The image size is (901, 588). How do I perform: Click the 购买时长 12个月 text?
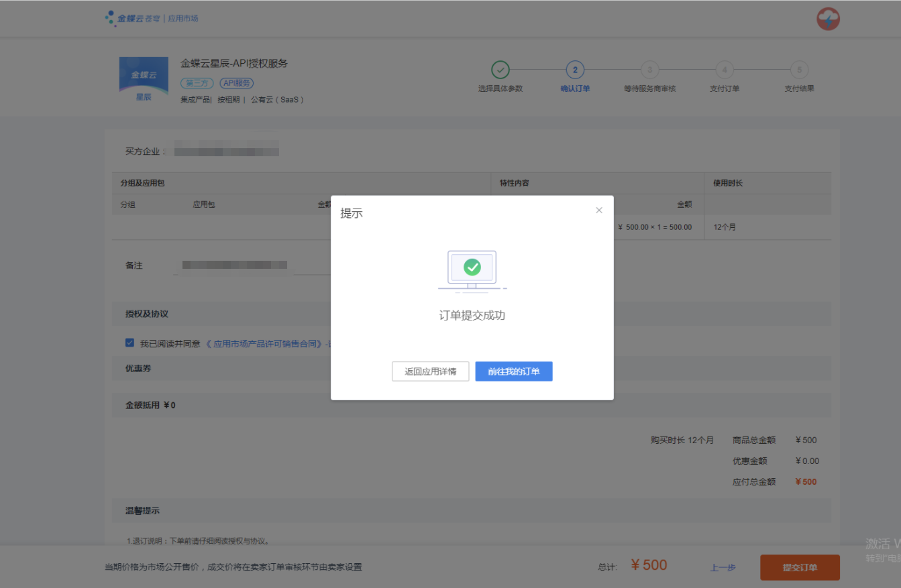[682, 440]
